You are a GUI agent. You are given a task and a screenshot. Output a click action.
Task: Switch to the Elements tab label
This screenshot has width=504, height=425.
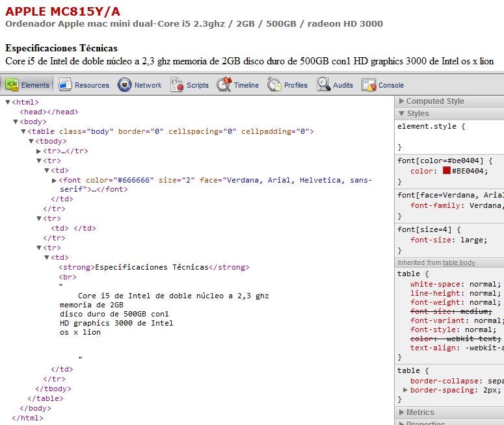35,85
